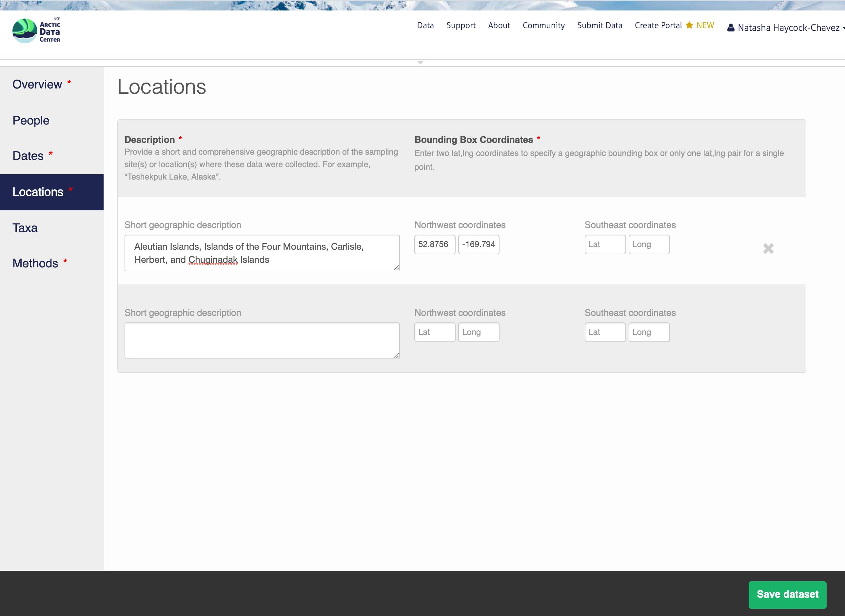
Task: Go to the Dates section
Action: point(28,156)
